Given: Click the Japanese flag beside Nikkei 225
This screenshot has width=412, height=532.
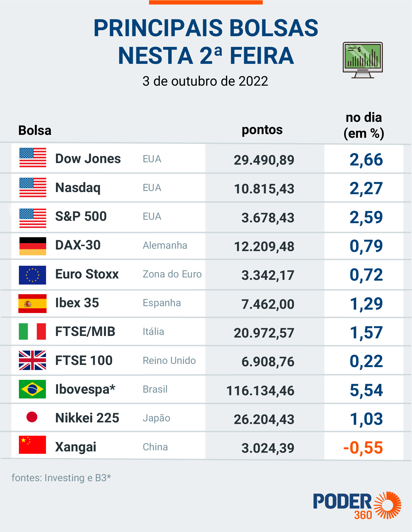Looking at the screenshot, I should click(32, 417).
